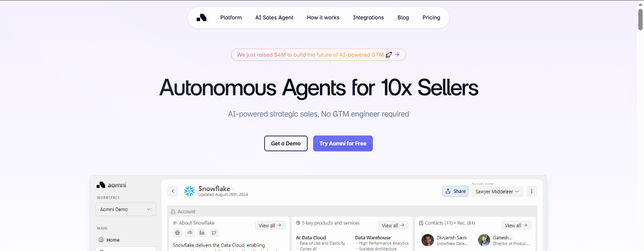View all contacts in Contacts card
Screen dimensions: 644x251
coord(516,226)
